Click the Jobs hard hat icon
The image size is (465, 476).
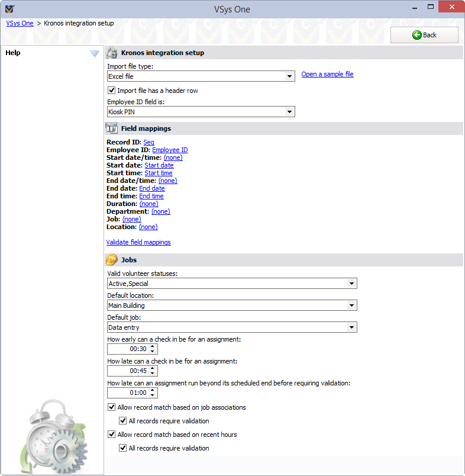coord(111,259)
